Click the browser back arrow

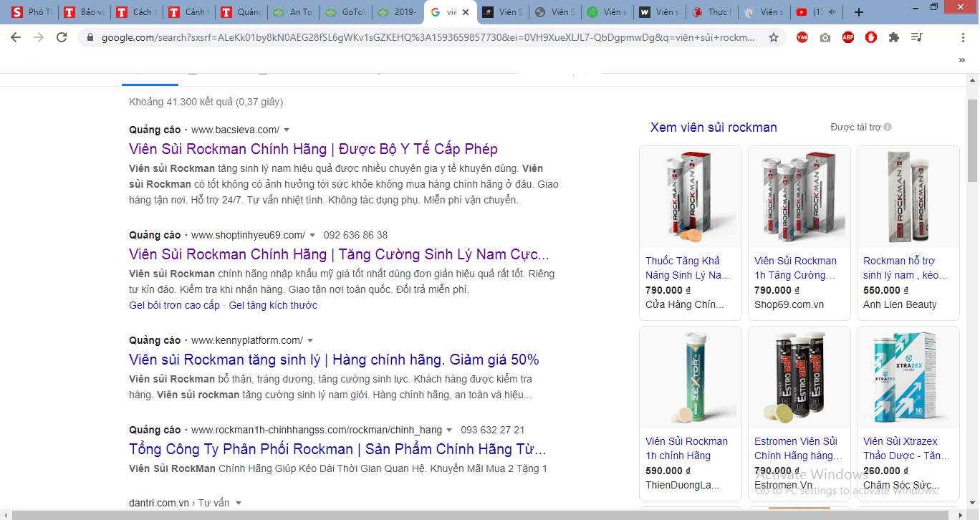tap(16, 37)
